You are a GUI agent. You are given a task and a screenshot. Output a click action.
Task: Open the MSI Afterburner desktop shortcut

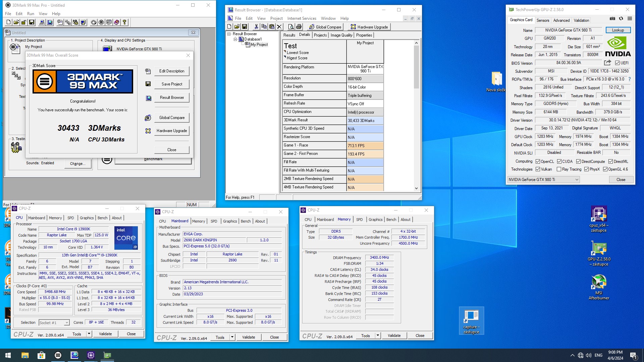599,287
